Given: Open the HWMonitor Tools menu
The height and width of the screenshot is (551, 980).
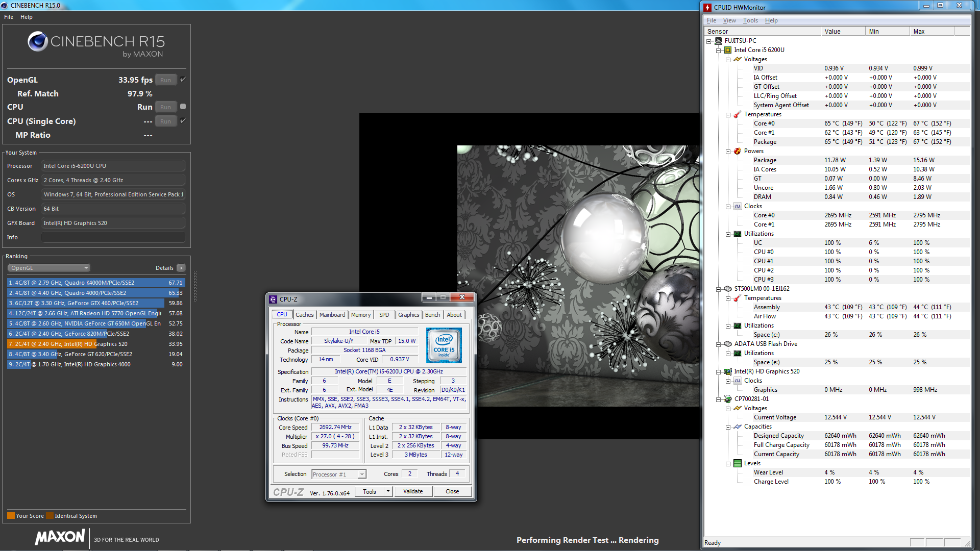Looking at the screenshot, I should 750,20.
